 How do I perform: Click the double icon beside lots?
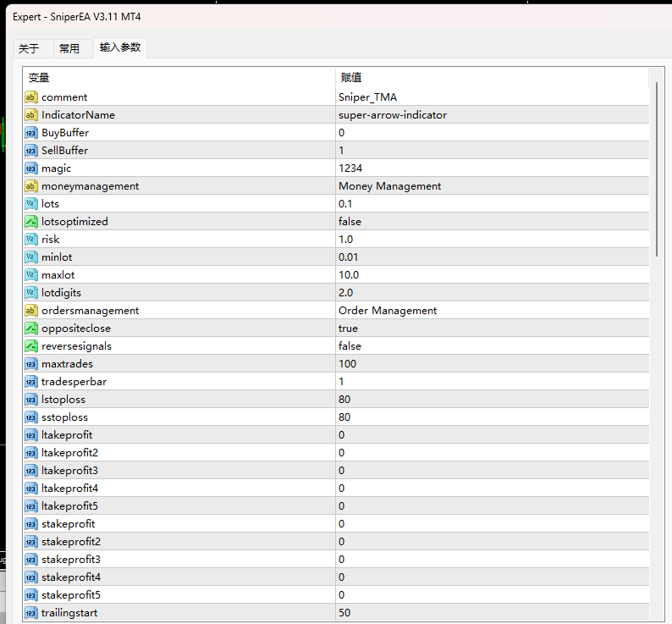(30, 204)
